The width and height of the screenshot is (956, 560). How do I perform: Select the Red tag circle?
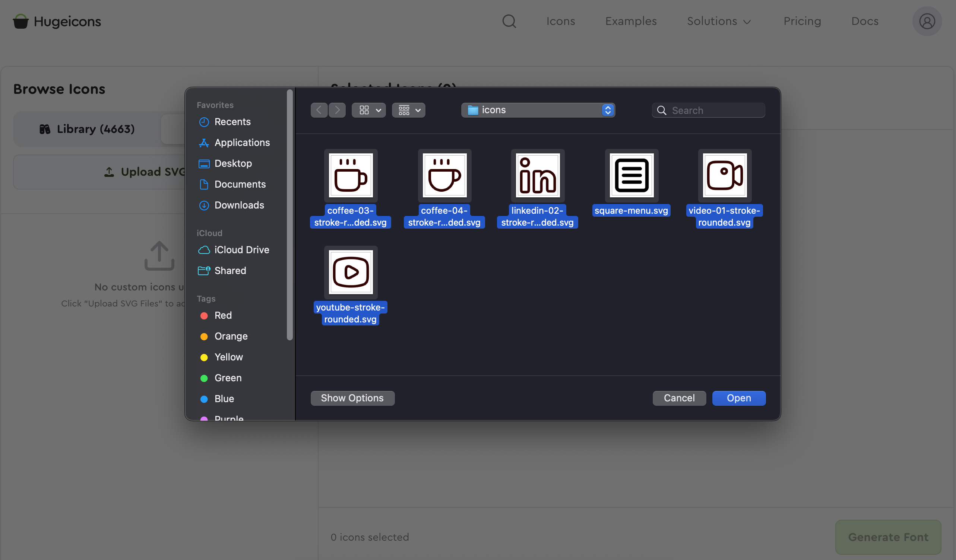(x=205, y=315)
